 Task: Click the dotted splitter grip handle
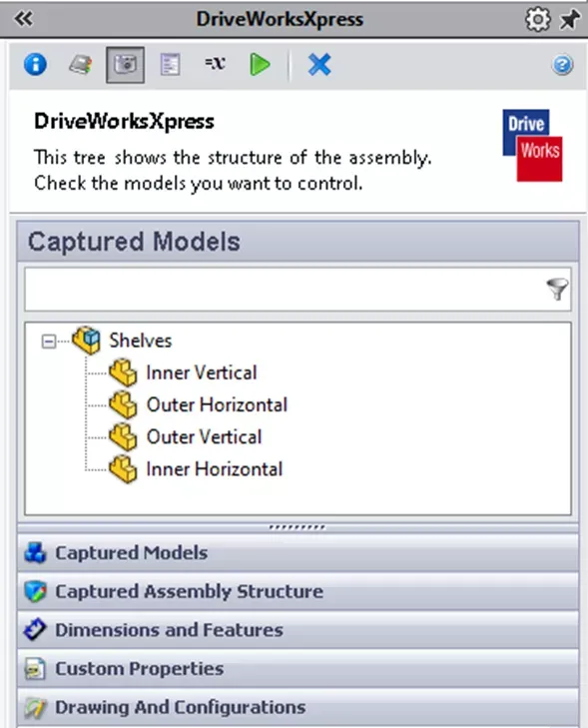[297, 527]
